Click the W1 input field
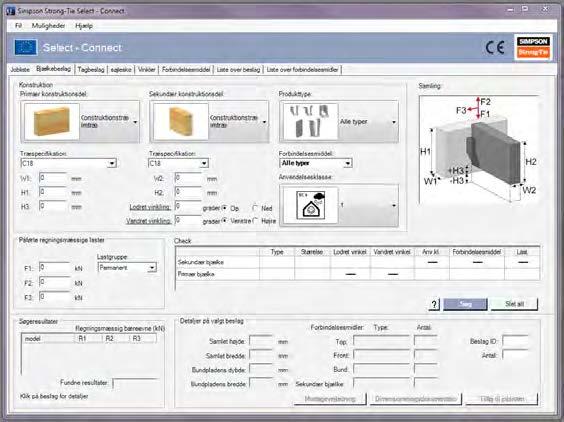 click(53, 178)
